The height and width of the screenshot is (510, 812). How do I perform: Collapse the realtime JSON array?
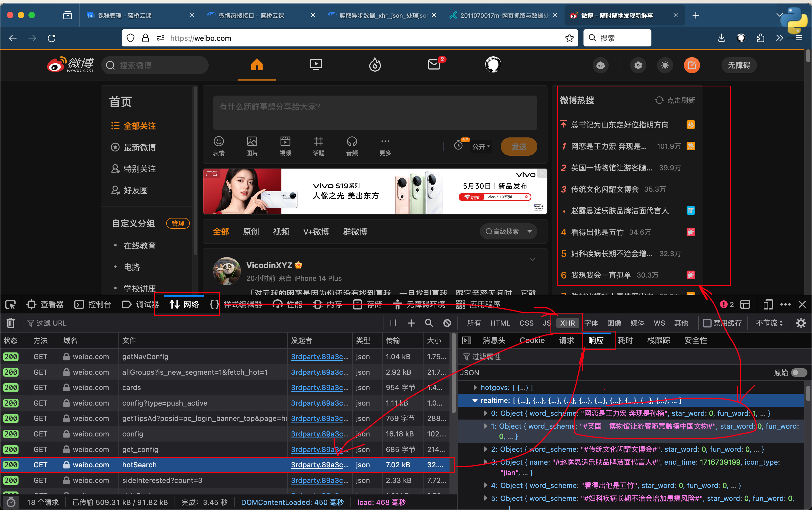point(475,400)
